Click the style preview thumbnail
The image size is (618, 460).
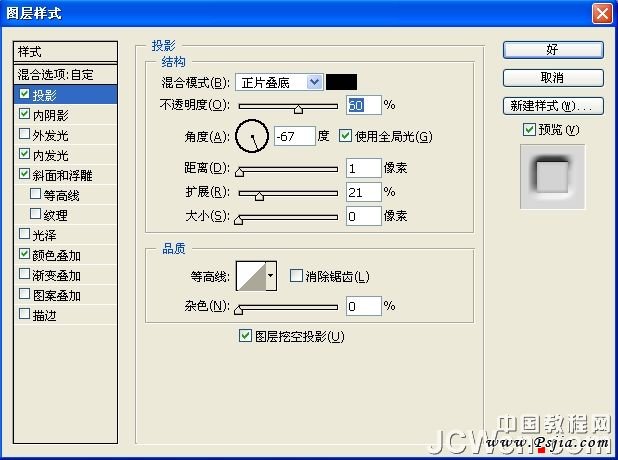click(x=553, y=177)
